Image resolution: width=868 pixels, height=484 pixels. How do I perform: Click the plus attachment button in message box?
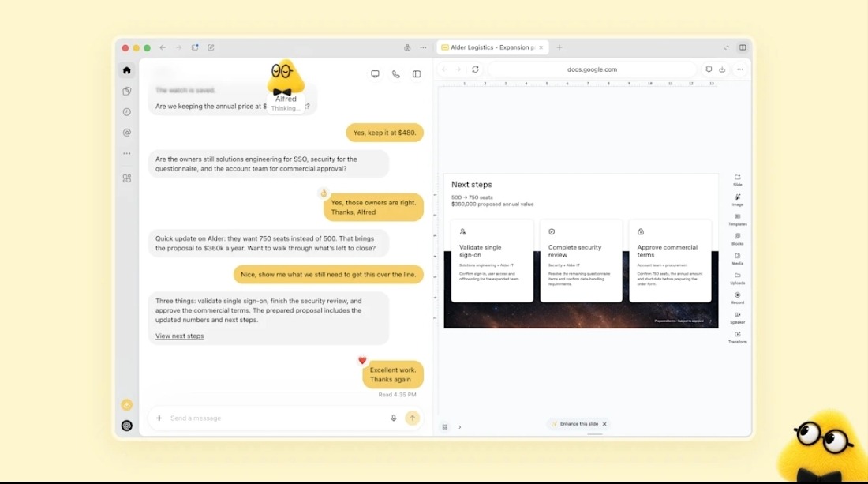[x=159, y=418]
